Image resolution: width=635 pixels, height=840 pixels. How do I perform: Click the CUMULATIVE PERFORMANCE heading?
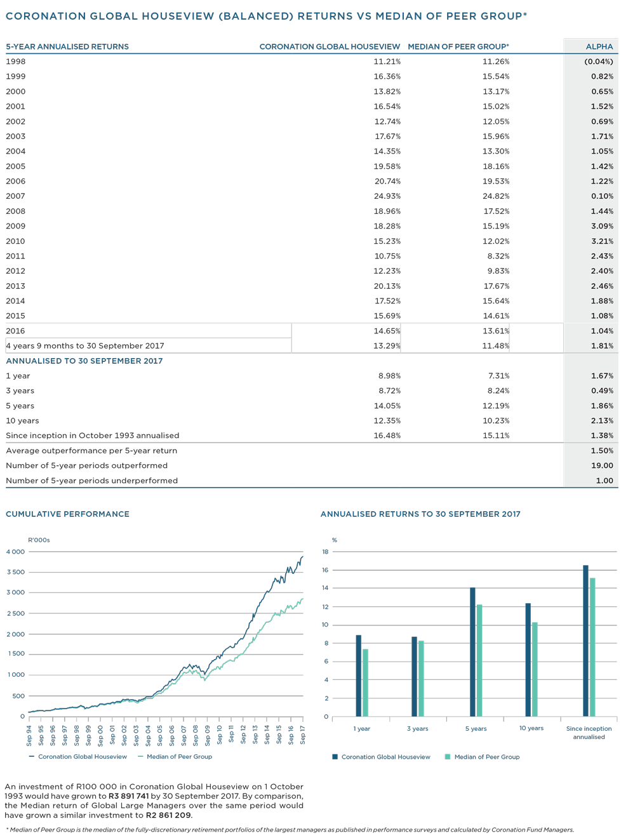[x=67, y=514]
